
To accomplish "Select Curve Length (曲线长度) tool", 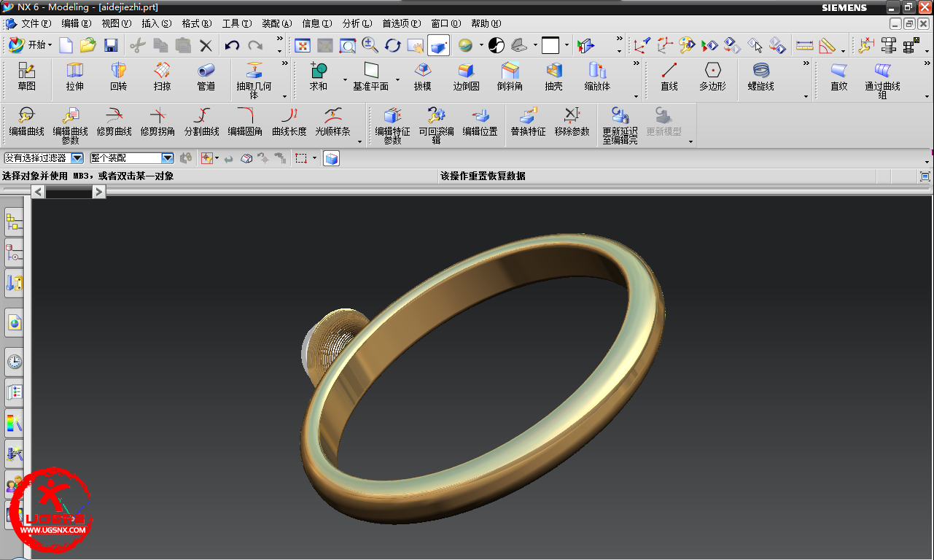I will [x=289, y=122].
